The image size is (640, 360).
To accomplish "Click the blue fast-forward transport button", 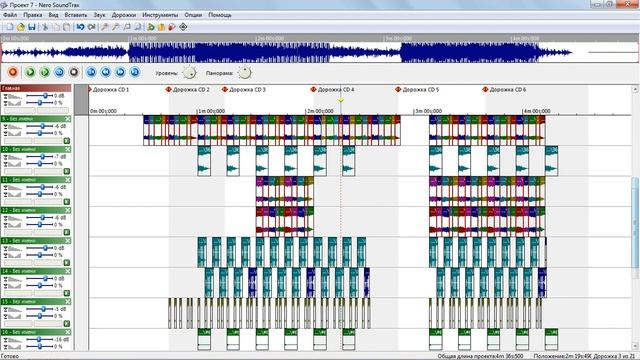I will coord(120,72).
